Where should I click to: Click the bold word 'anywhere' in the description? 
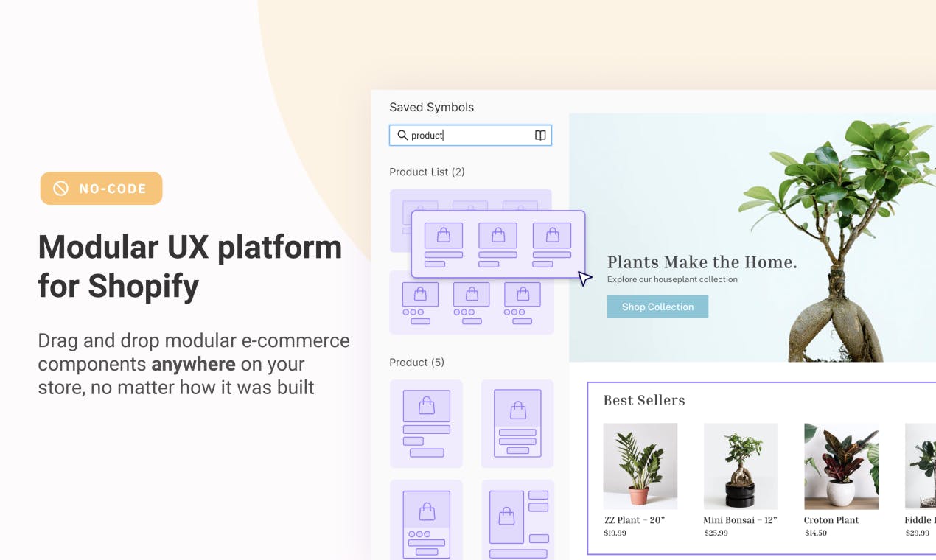pos(193,364)
